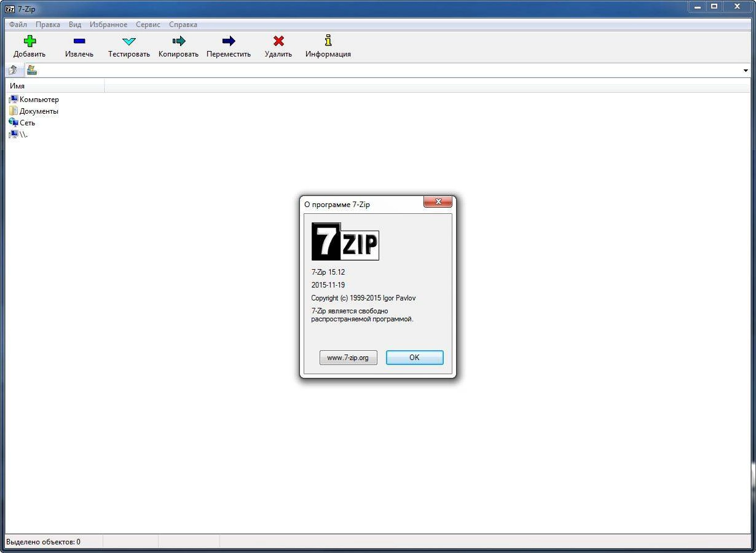Select the \\. device icon

14,134
